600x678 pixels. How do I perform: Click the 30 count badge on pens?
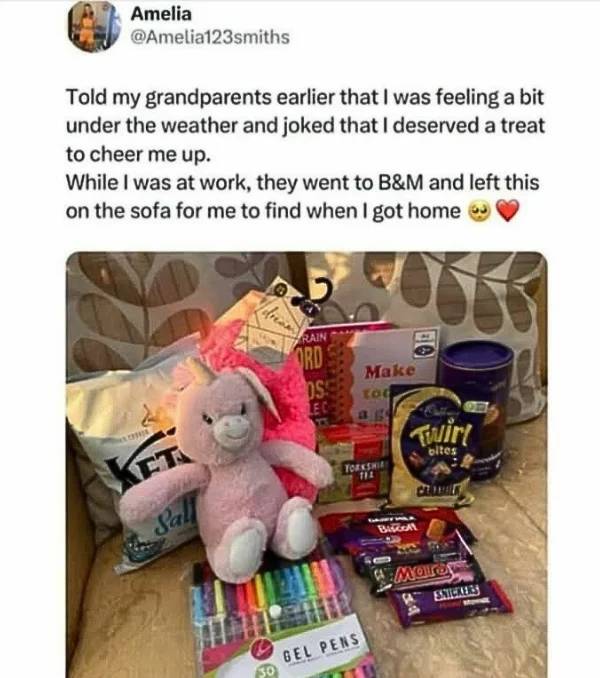(265, 672)
